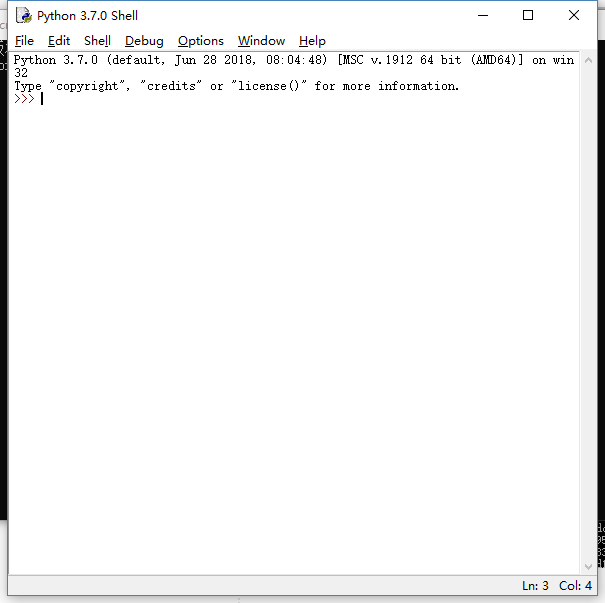Open the Help menu
The height and width of the screenshot is (603, 605).
click(312, 41)
